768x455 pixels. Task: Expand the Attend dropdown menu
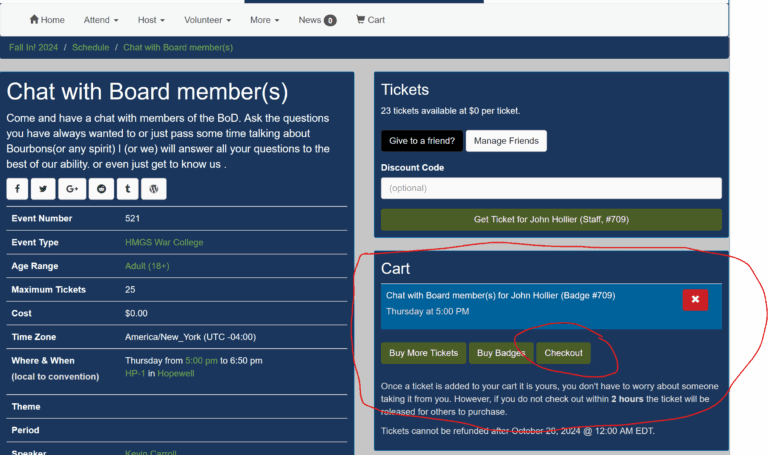tap(101, 20)
